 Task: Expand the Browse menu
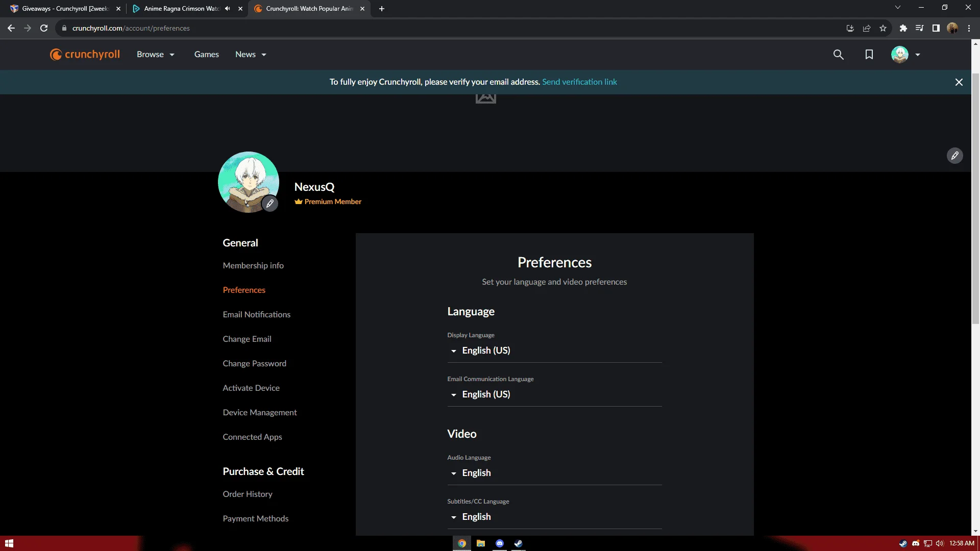[156, 55]
